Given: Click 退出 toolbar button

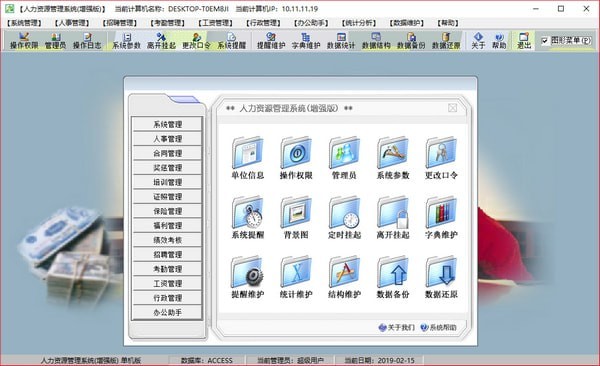Looking at the screenshot, I should click(524, 41).
